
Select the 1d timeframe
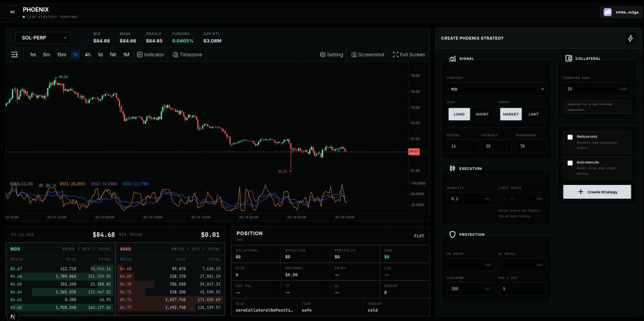pos(100,55)
